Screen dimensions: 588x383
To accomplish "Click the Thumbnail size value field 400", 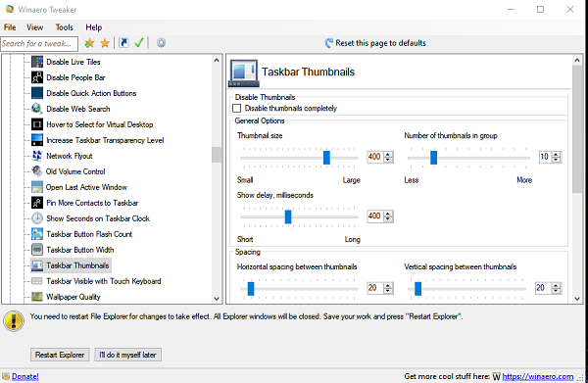I will tap(375, 157).
